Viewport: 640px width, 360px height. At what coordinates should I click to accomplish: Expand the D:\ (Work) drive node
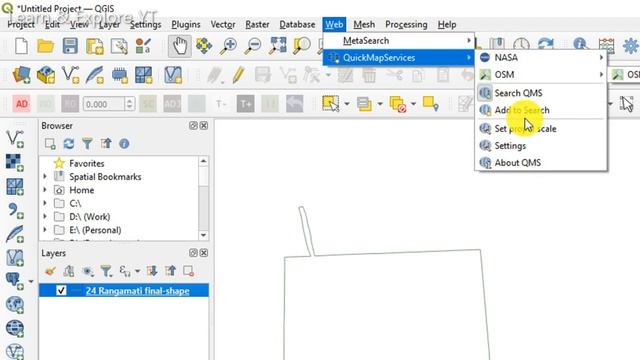[x=45, y=217]
